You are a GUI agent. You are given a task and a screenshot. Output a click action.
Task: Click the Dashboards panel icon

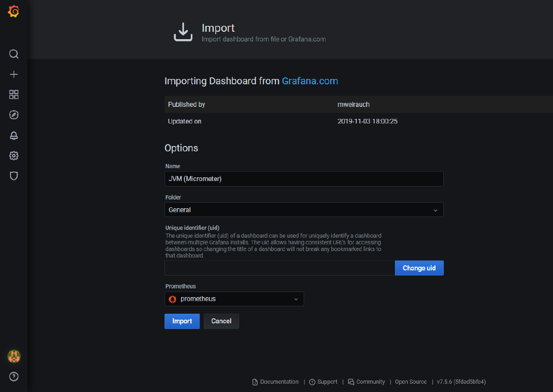click(13, 94)
